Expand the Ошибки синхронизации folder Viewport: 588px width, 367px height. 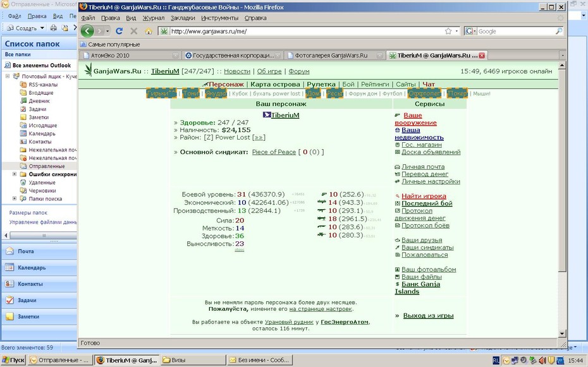pos(15,174)
